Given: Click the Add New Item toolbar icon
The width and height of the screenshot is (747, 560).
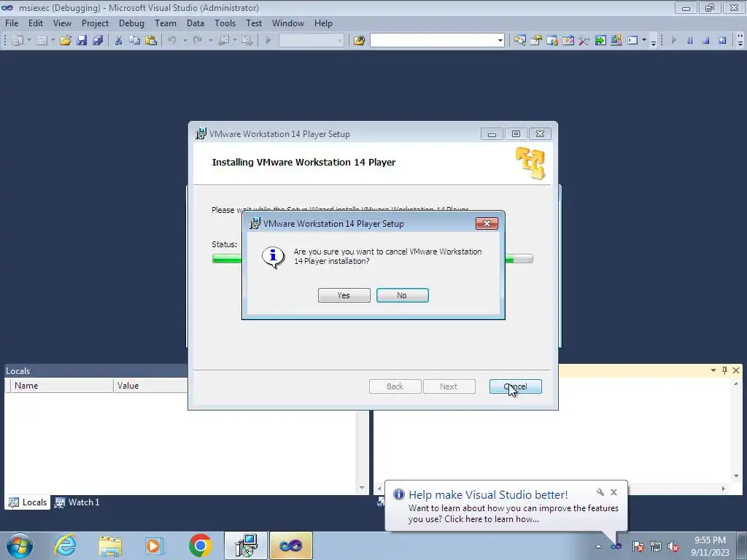Looking at the screenshot, I should point(42,41).
